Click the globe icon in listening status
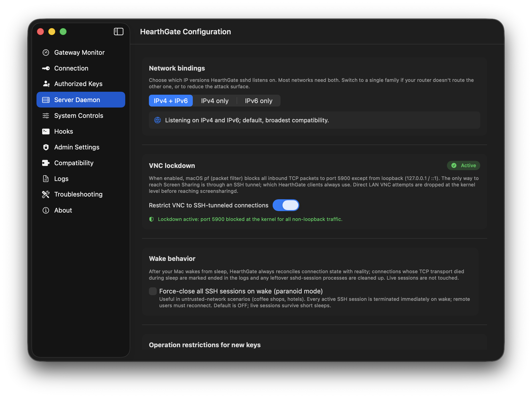Screen dimensions: 532x398 click(158, 120)
